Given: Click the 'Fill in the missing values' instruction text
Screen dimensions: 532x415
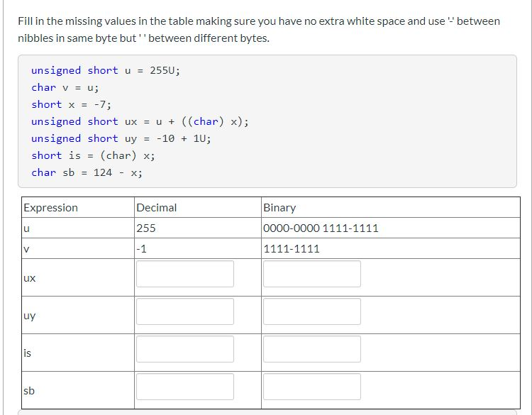Looking at the screenshot, I should pyautogui.click(x=259, y=30).
